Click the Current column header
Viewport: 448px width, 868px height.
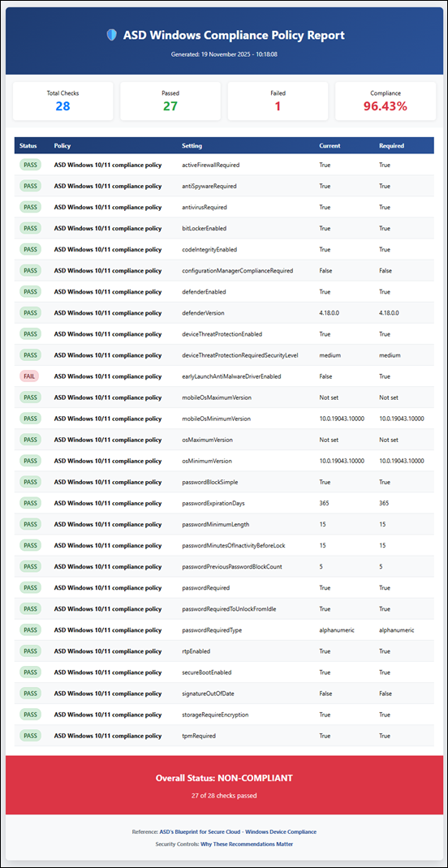330,146
